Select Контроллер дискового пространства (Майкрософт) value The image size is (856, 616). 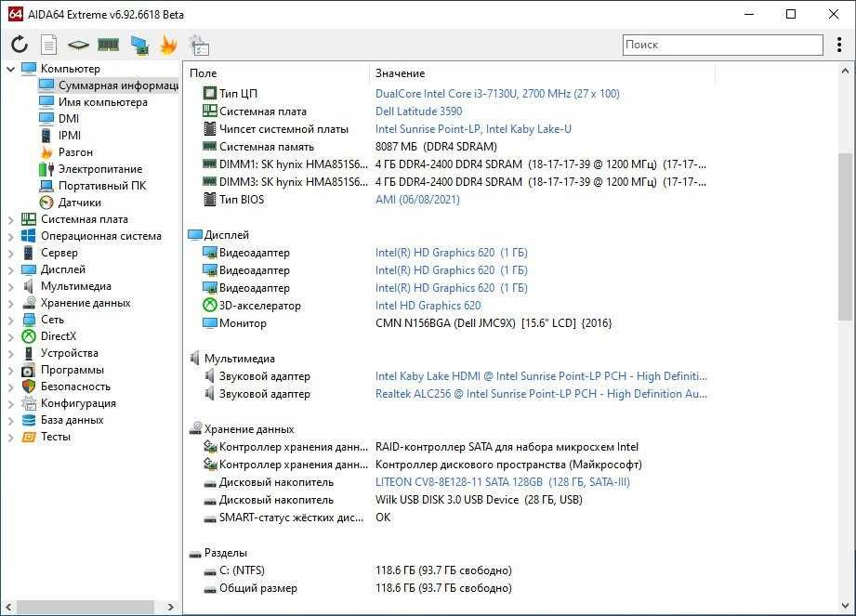[508, 465]
